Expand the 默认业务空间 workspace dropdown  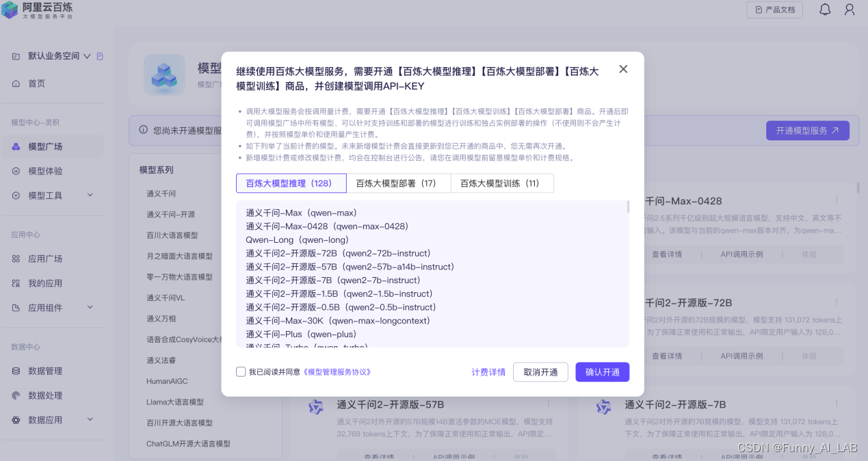(x=87, y=56)
